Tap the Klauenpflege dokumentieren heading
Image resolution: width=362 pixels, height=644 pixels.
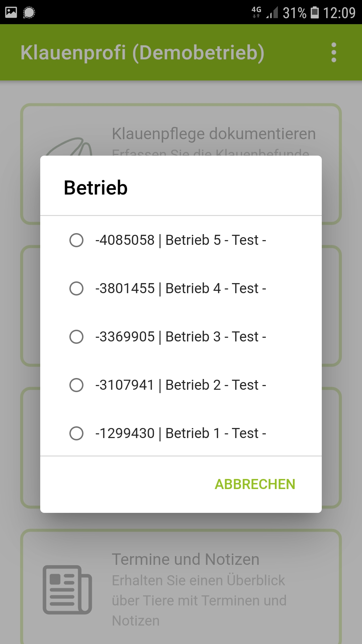[x=214, y=133]
